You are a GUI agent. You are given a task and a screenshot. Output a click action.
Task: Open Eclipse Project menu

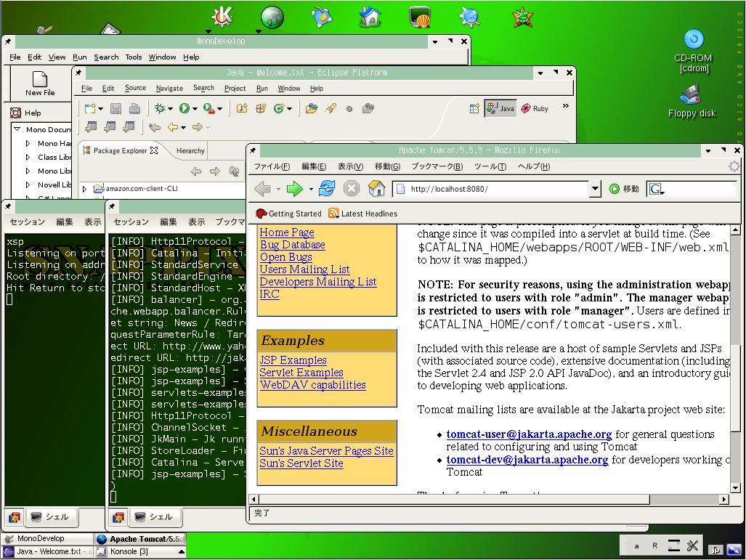[x=235, y=89]
